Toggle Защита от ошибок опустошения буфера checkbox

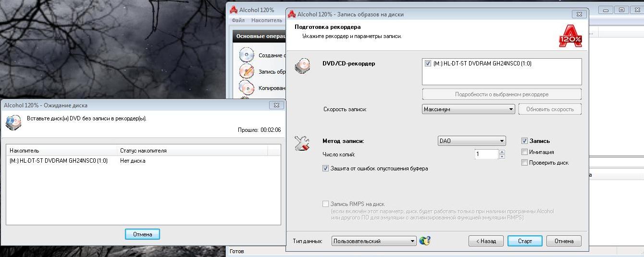click(x=326, y=168)
